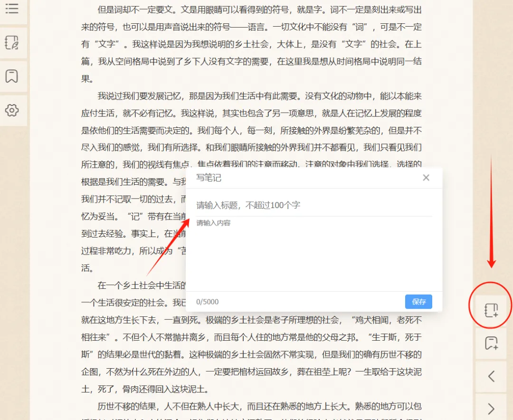The width and height of the screenshot is (513, 420).
Task: Close the 写笔记 dialog
Action: click(426, 178)
